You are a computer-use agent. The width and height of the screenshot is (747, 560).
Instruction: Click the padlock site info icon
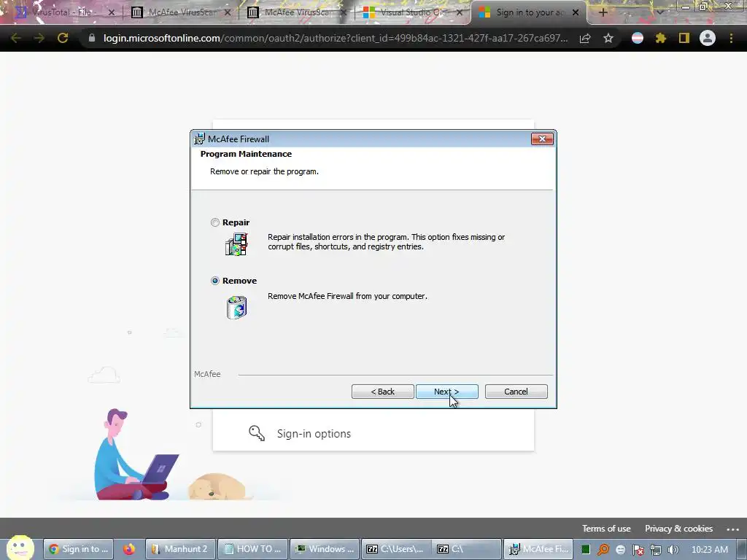point(92,38)
